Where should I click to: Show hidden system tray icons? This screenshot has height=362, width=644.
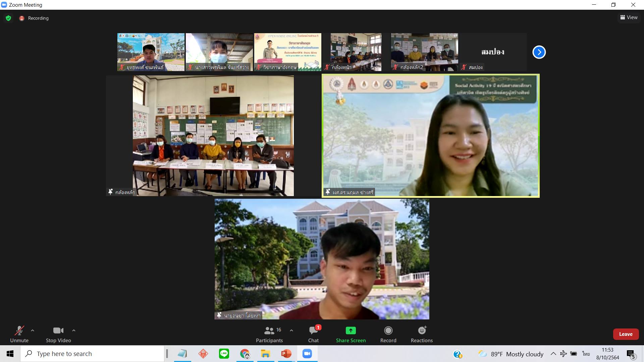coord(553,354)
